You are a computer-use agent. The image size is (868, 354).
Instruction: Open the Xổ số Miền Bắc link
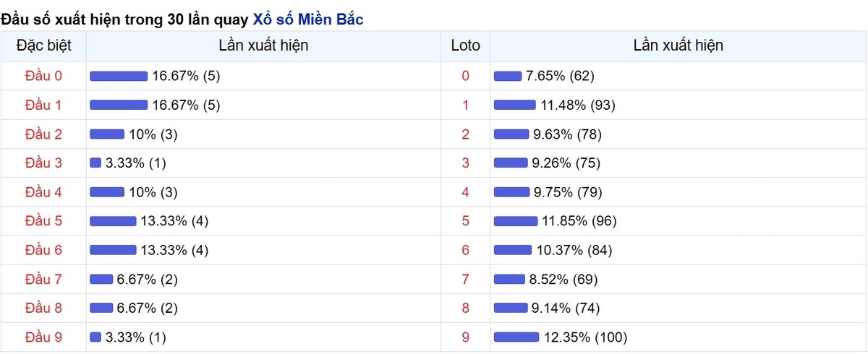click(x=308, y=20)
